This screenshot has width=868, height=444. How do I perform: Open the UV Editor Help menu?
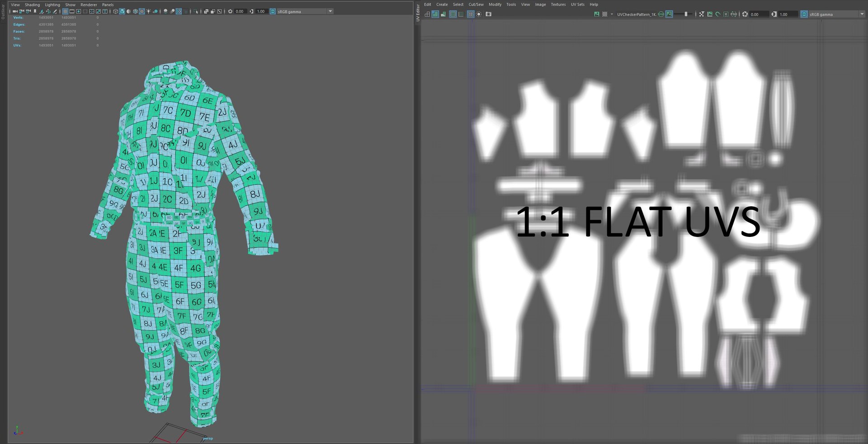coord(594,5)
